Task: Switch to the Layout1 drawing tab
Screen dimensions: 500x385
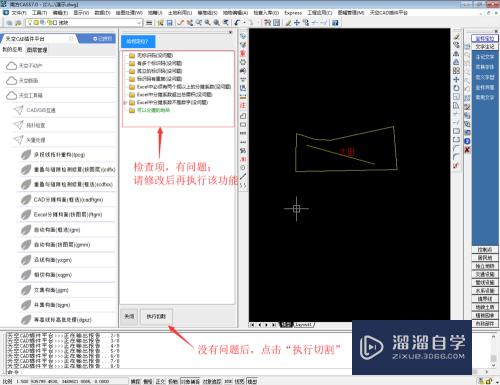Action: tap(303, 324)
